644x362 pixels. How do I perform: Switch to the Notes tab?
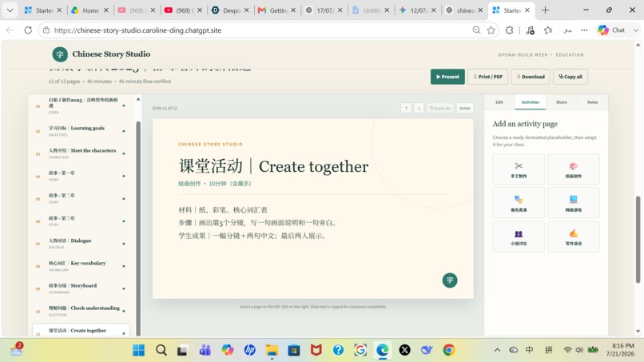point(592,102)
